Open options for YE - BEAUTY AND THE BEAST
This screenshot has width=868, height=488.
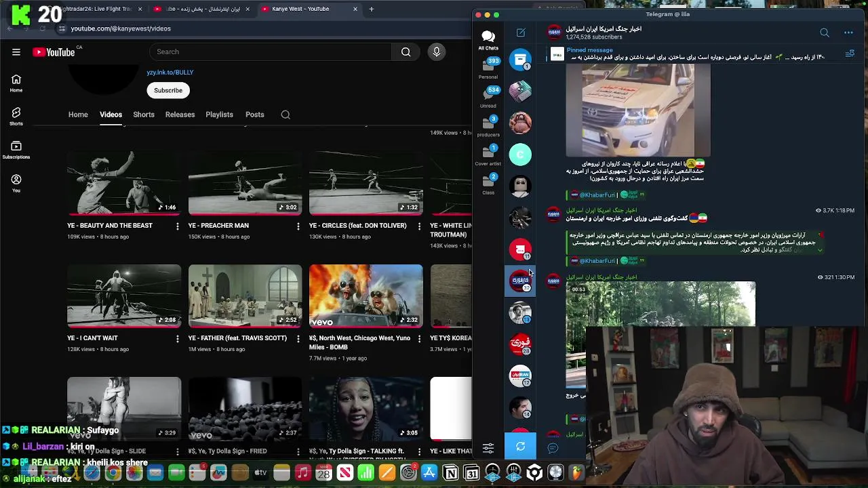tap(178, 226)
